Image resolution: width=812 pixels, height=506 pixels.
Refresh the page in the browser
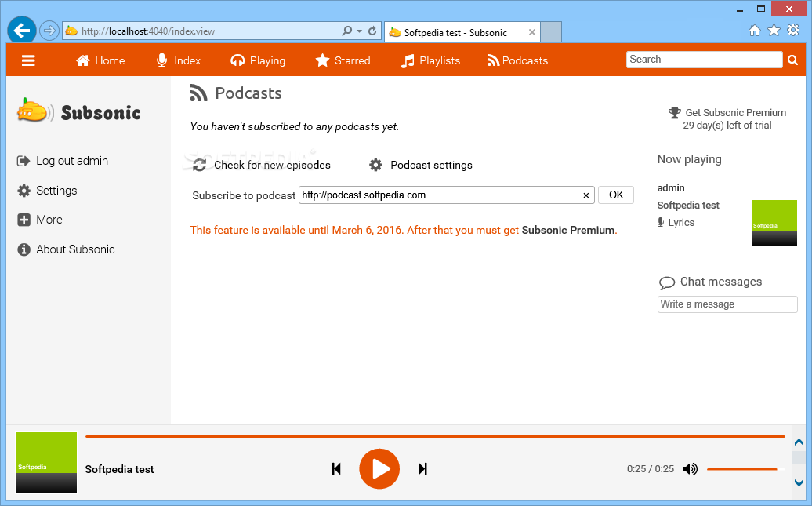372,31
